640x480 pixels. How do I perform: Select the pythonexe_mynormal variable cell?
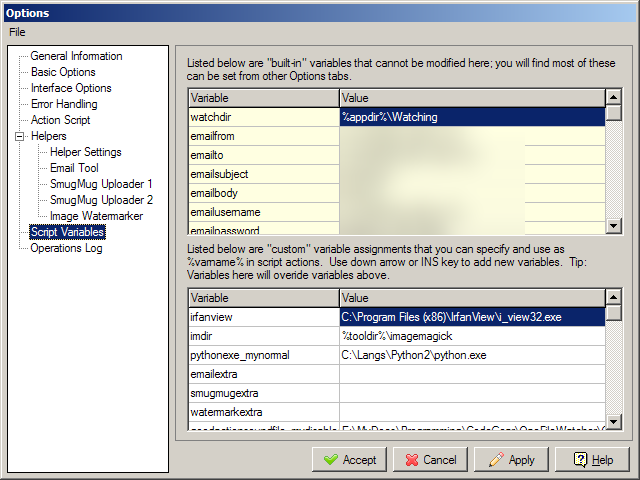click(264, 355)
